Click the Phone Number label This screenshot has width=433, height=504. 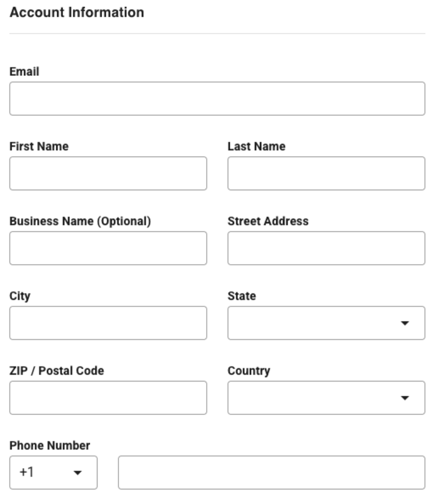click(50, 445)
